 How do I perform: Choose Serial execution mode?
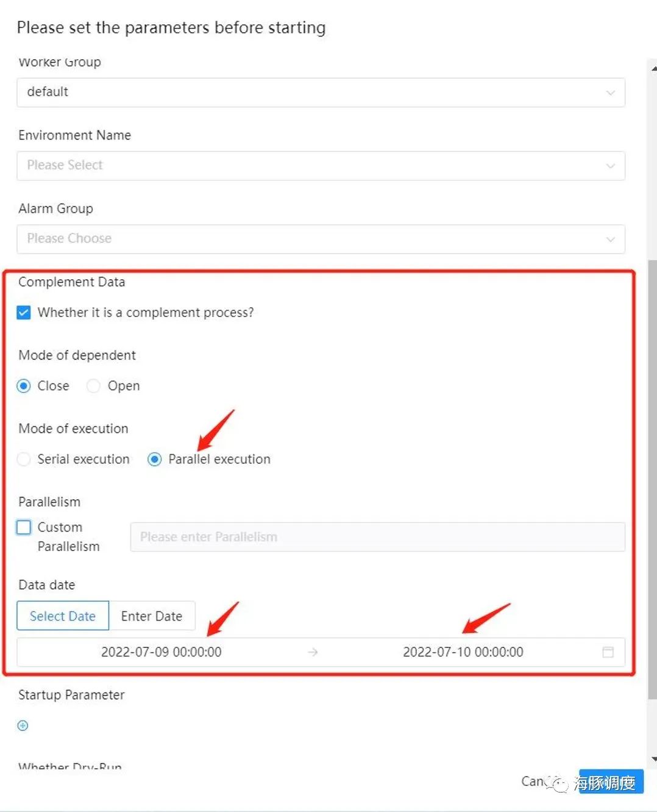pyautogui.click(x=24, y=459)
